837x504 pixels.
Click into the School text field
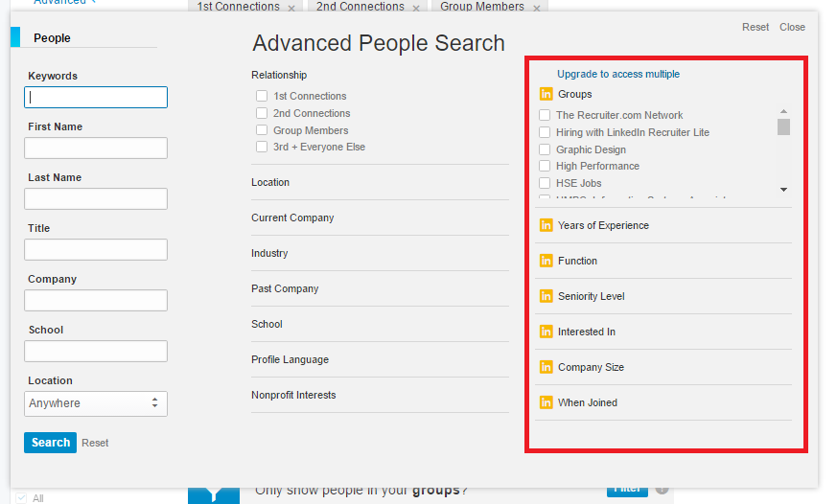coord(96,351)
